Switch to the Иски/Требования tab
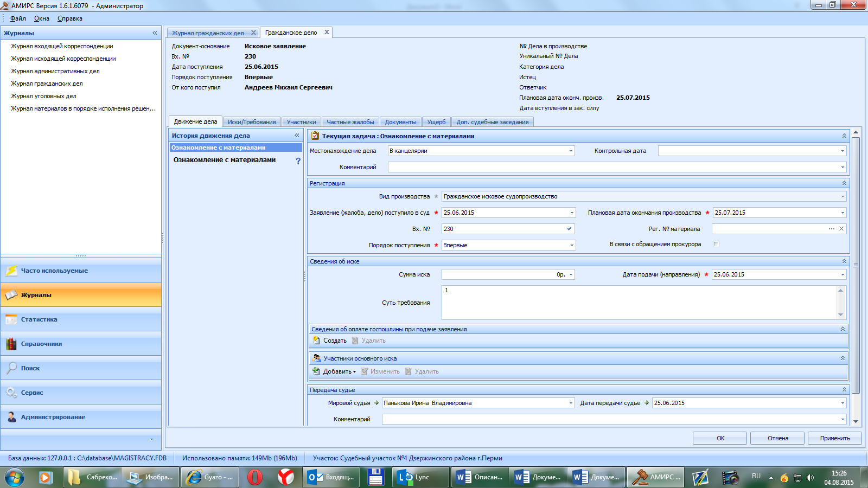This screenshot has width=868, height=488. click(x=252, y=122)
